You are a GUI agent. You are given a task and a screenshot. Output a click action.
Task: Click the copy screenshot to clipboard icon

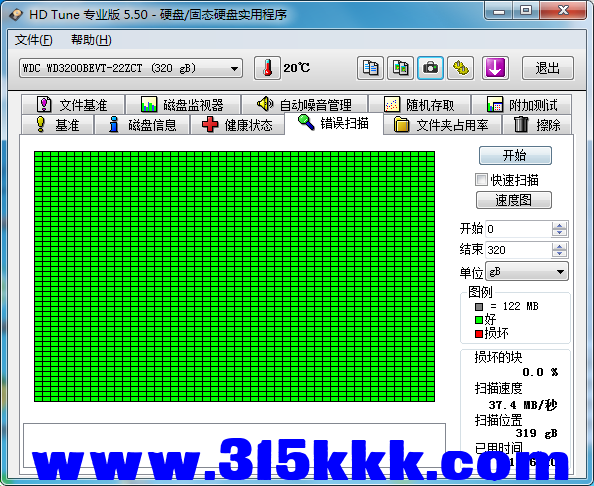400,68
